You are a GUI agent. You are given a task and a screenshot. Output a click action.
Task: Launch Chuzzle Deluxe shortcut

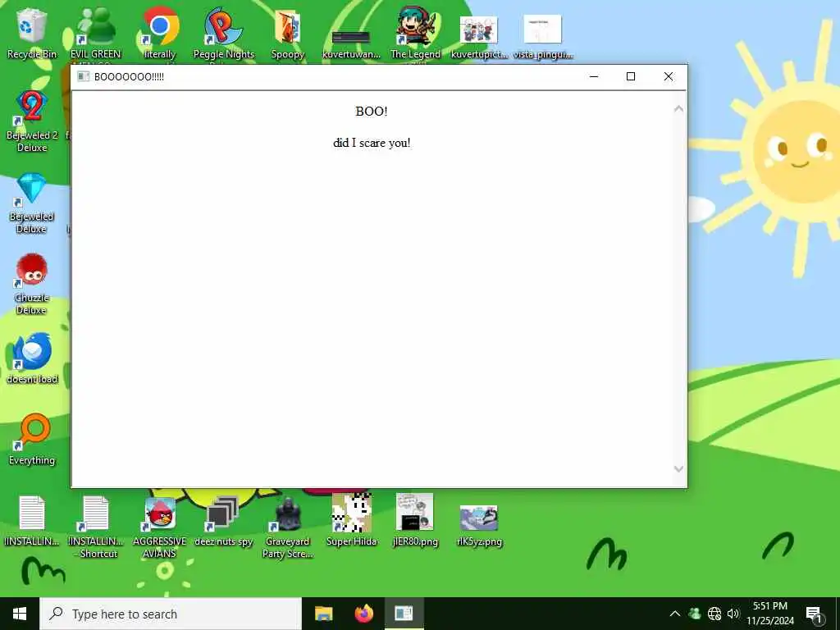click(x=32, y=284)
